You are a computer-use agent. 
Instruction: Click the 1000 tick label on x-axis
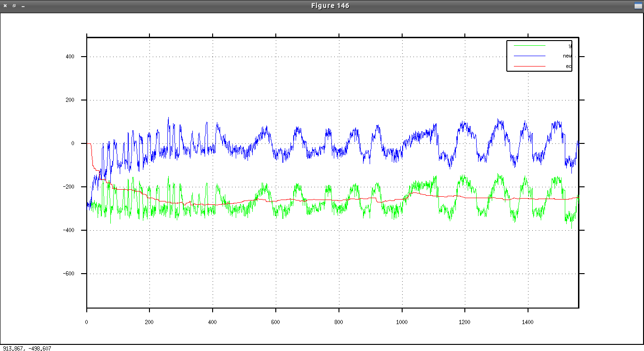[x=402, y=322]
